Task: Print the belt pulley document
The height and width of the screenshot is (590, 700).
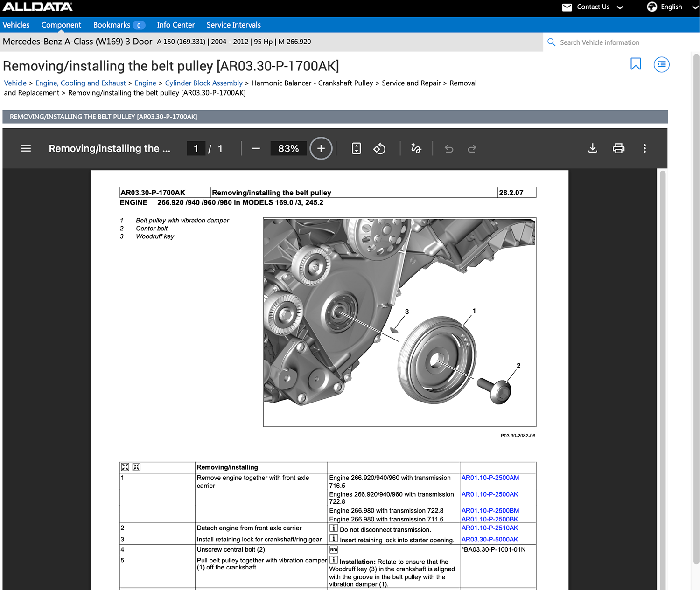Action: point(619,148)
